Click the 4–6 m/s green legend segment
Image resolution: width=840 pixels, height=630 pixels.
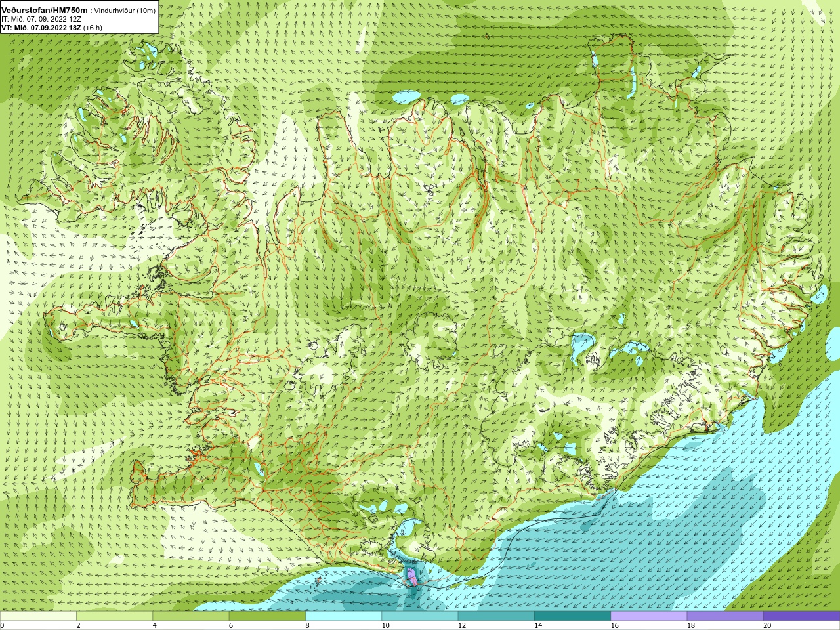point(191,616)
